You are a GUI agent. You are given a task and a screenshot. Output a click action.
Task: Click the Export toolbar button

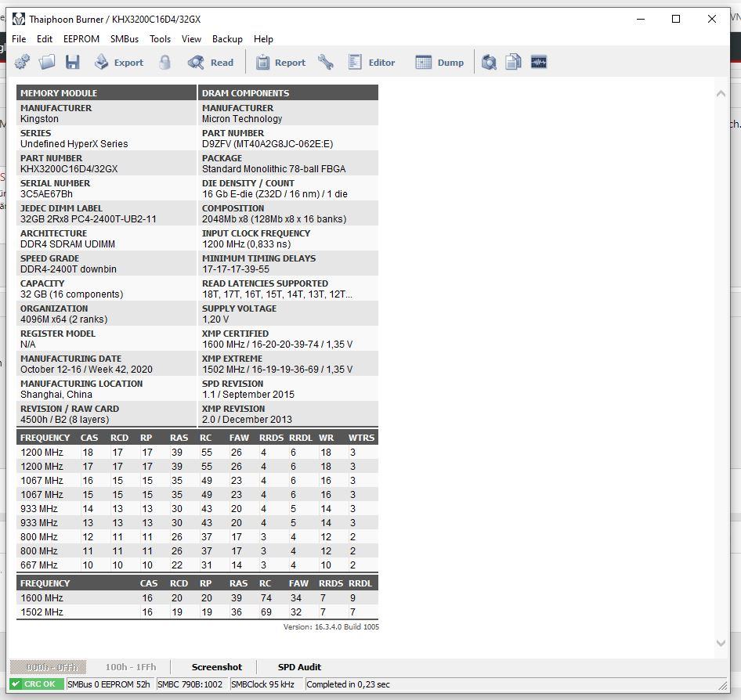(118, 62)
